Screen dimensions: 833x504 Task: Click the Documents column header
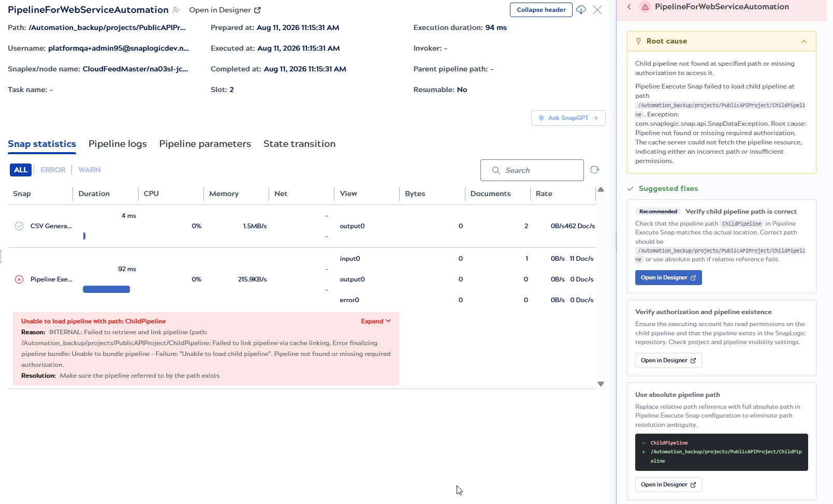tap(490, 194)
